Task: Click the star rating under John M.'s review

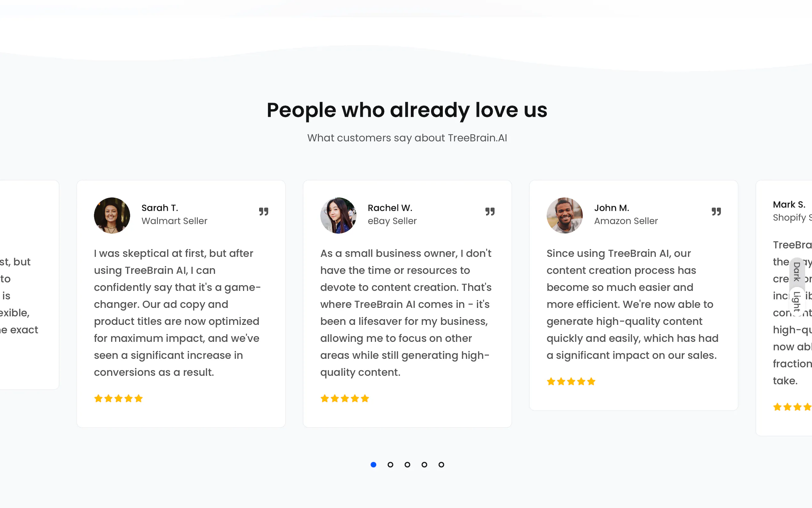Action: (571, 382)
